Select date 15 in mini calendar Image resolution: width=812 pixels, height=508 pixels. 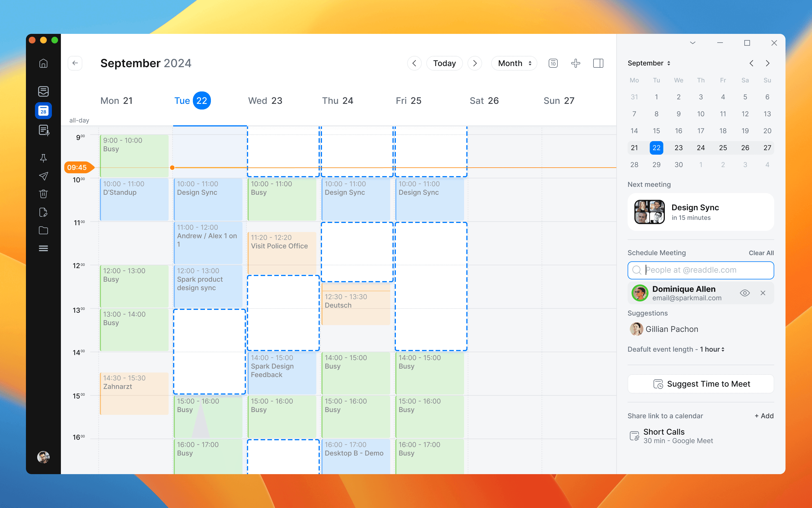coord(656,131)
